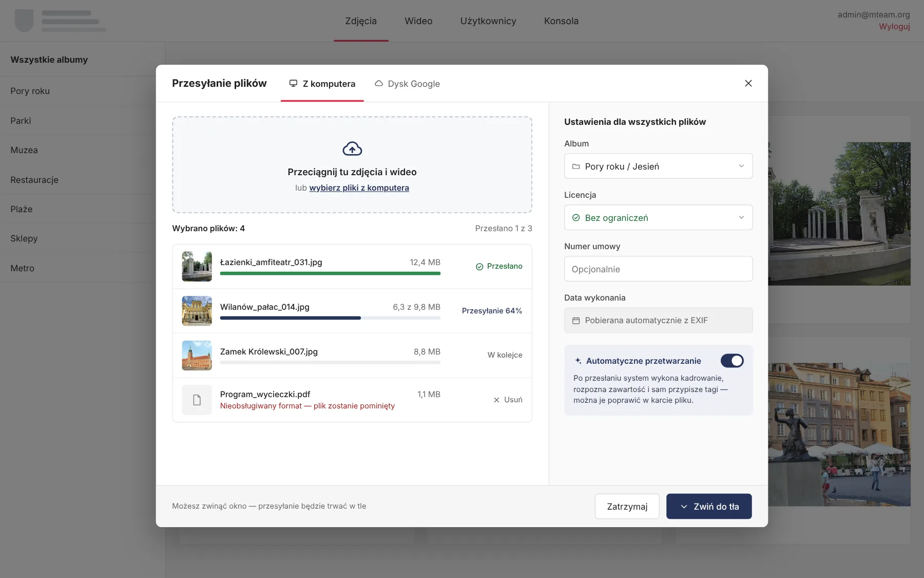Remove Program_wycieczki.pdf with Usuń
Viewport: 924px width, 578px height.
tap(508, 400)
